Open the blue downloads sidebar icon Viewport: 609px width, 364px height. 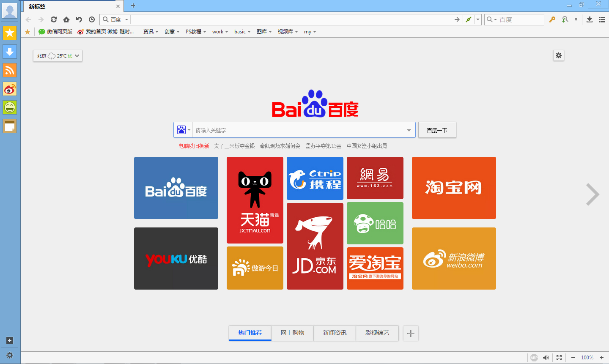click(9, 52)
